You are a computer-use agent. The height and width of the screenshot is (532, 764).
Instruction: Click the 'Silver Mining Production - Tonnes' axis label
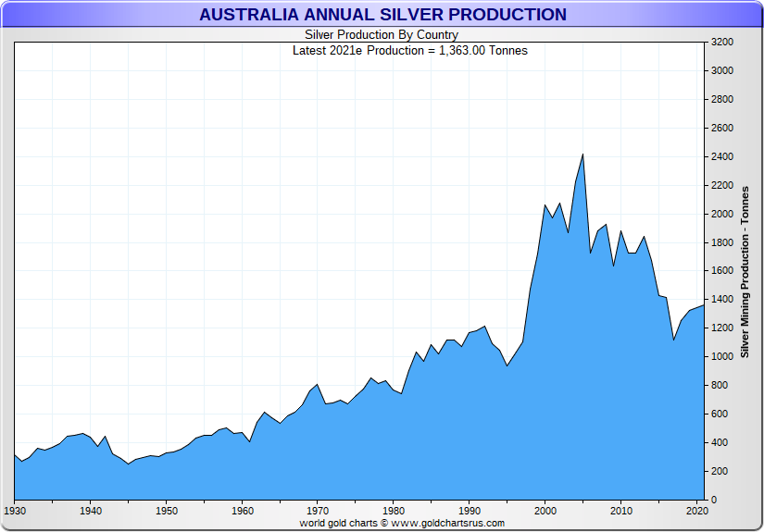click(745, 272)
